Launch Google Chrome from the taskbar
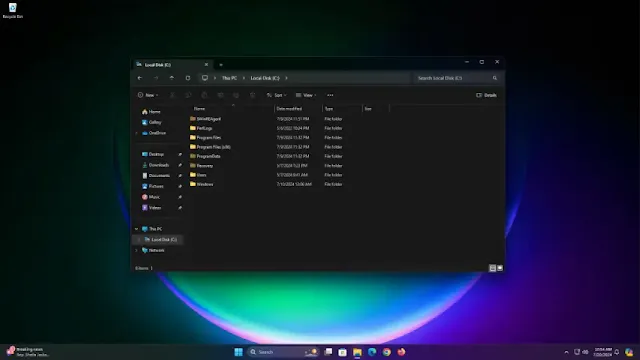Viewport: 640px width, 360px height. pos(387,352)
